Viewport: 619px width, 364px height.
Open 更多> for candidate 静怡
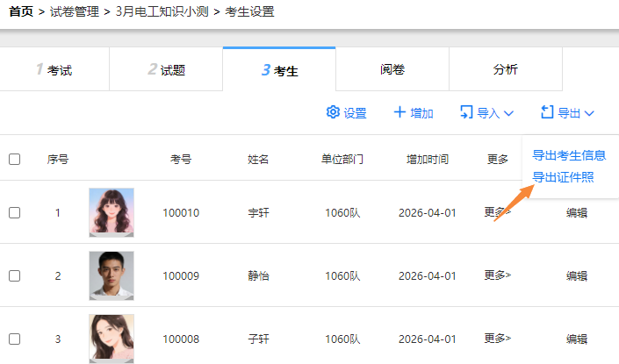[498, 275]
